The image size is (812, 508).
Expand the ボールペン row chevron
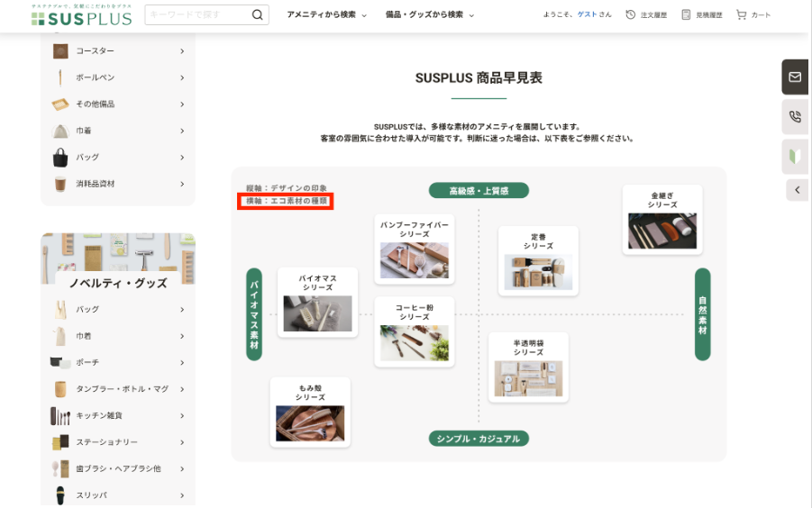coord(182,77)
